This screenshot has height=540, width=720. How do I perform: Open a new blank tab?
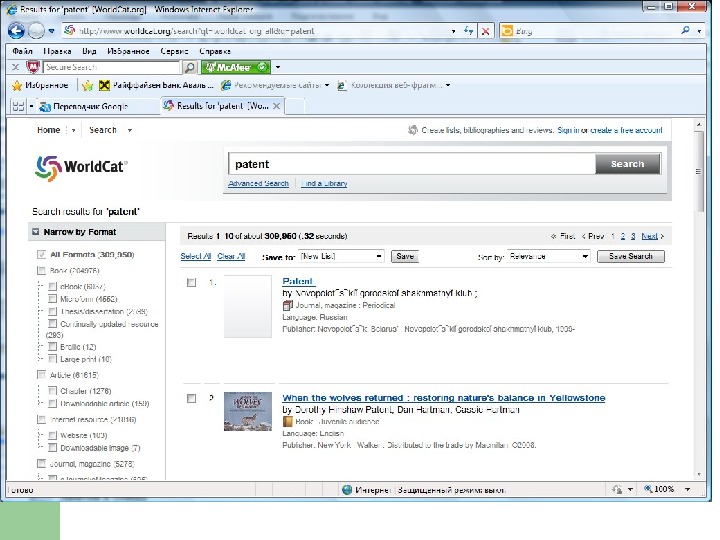click(295, 106)
